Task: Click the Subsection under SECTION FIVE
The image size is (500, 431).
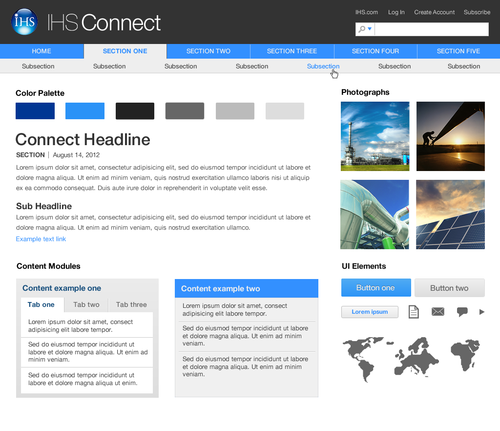Action: (464, 66)
